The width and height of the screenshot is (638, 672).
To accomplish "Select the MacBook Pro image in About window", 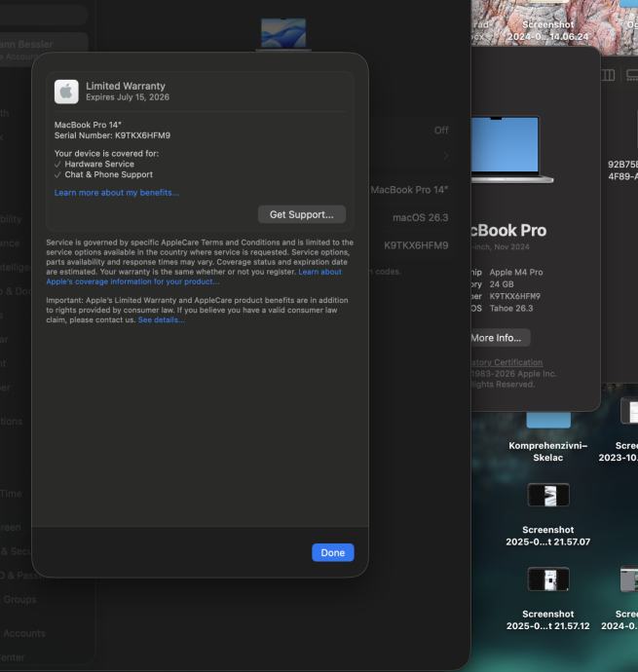I will [511, 149].
